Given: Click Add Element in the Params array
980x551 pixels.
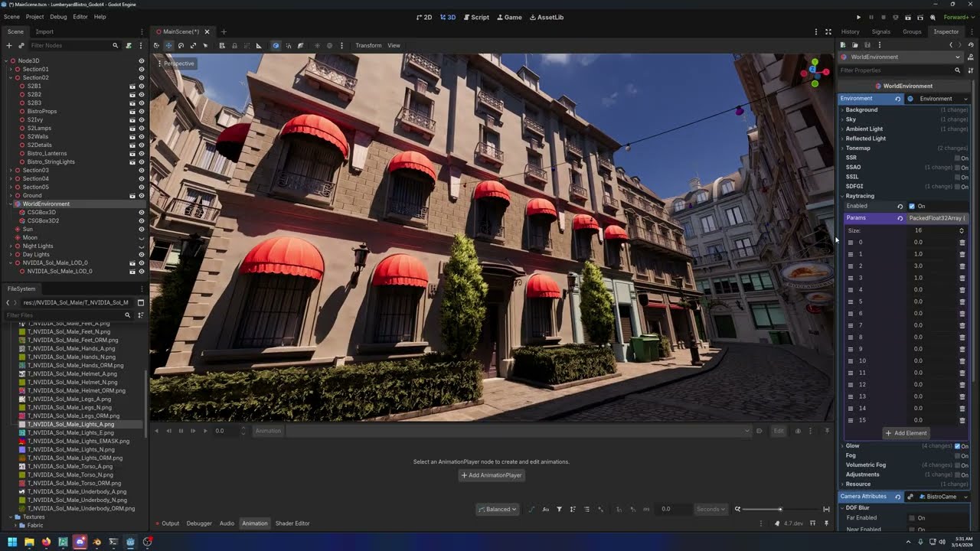Looking at the screenshot, I should click(x=906, y=433).
